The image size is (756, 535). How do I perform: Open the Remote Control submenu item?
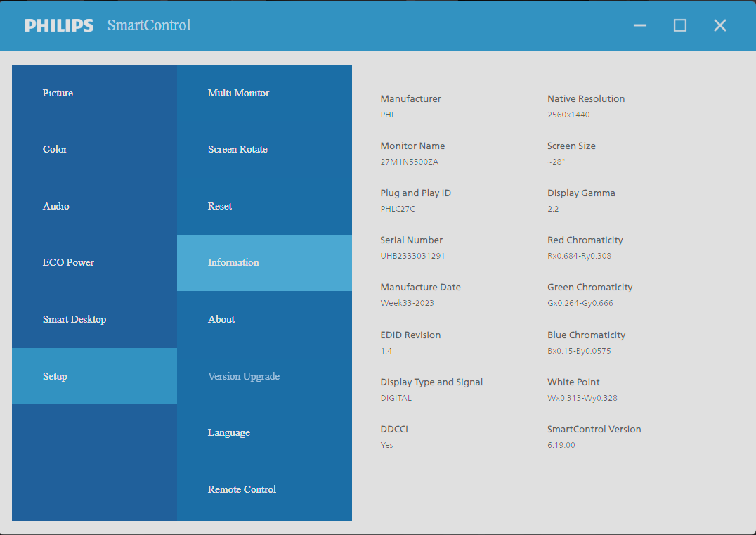pyautogui.click(x=264, y=489)
